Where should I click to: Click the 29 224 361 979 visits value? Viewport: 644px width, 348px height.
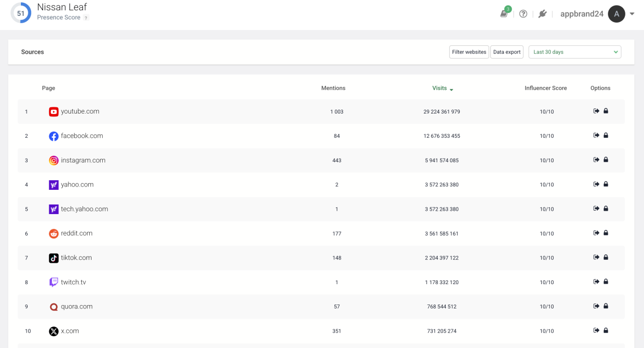click(442, 112)
